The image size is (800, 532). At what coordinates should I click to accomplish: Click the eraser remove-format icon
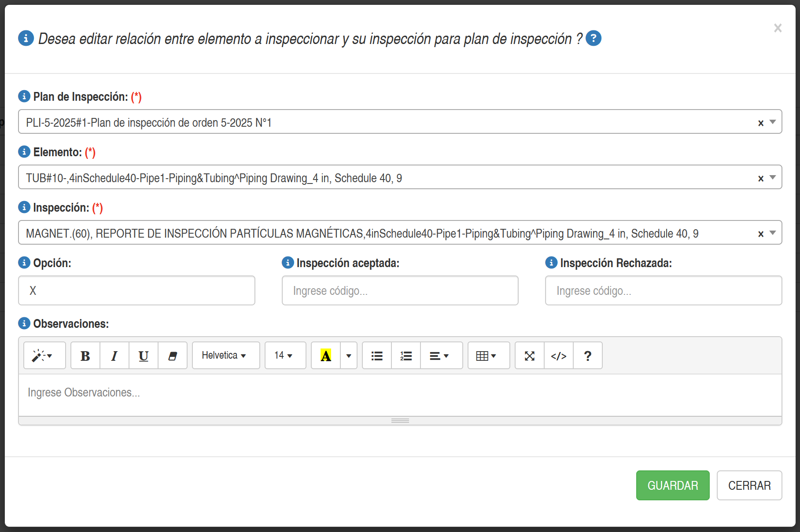[x=173, y=356]
